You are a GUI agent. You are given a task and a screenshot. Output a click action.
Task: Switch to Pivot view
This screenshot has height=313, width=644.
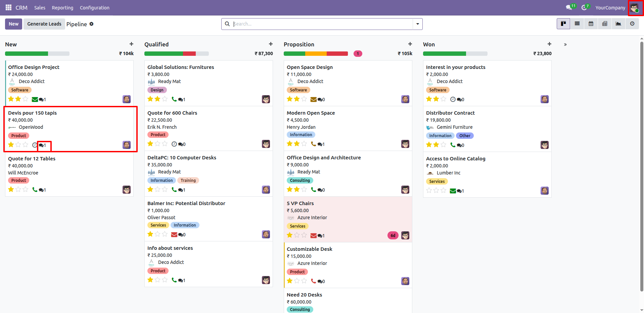pos(605,24)
